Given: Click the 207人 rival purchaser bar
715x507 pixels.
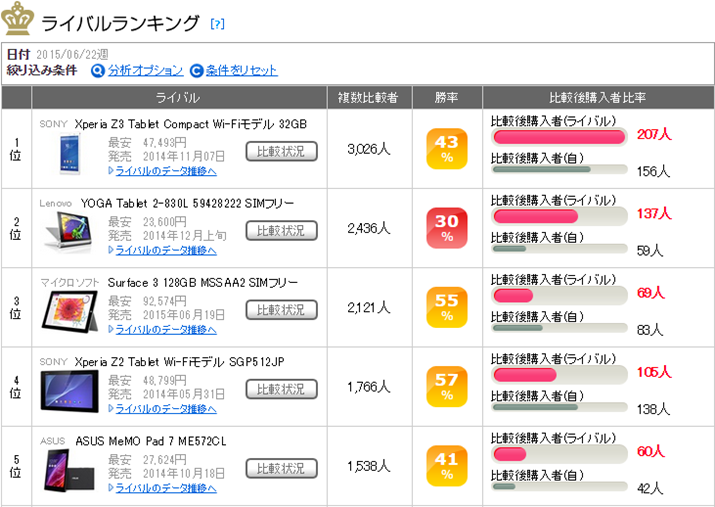Looking at the screenshot, I should pos(561,135).
